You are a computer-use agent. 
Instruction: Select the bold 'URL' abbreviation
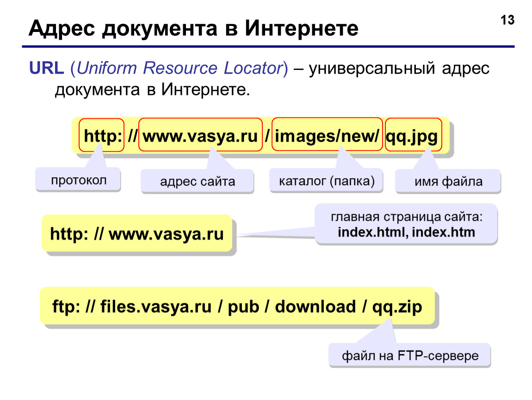[46, 68]
